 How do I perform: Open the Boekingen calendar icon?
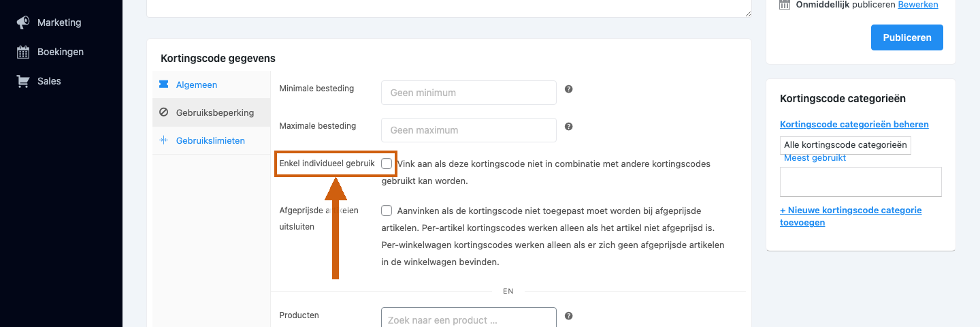pyautogui.click(x=23, y=52)
